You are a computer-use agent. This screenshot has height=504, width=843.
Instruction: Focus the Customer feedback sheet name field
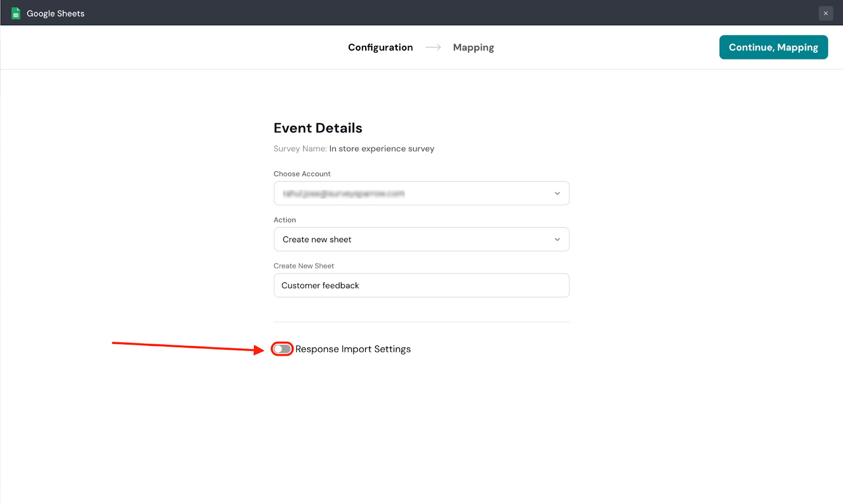pyautogui.click(x=421, y=285)
